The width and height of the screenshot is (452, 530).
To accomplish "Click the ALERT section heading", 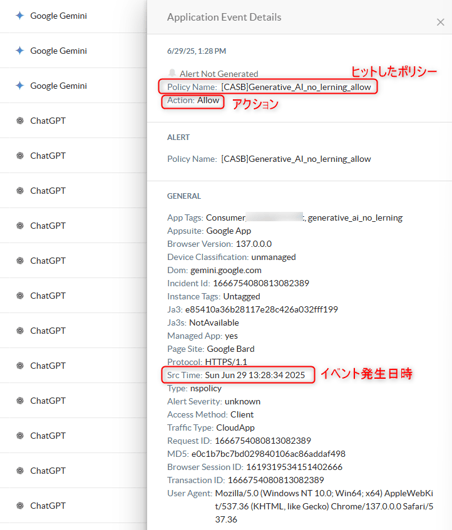I will coord(179,137).
